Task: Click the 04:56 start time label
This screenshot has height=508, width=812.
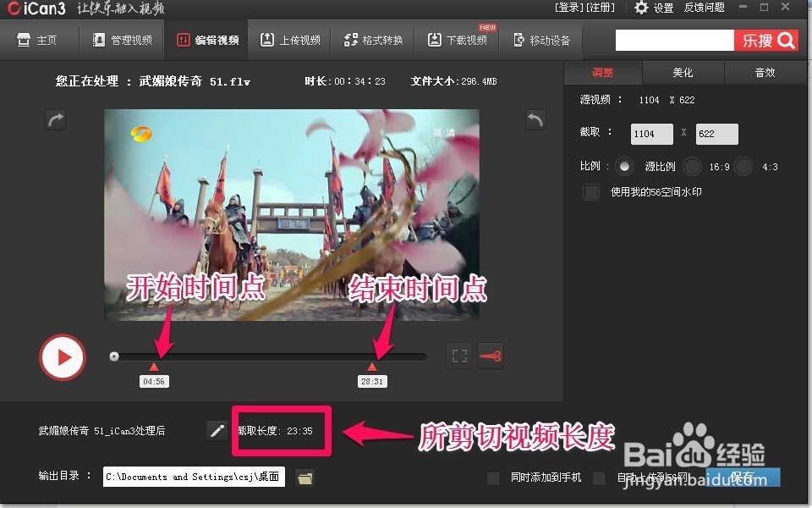Action: click(154, 382)
